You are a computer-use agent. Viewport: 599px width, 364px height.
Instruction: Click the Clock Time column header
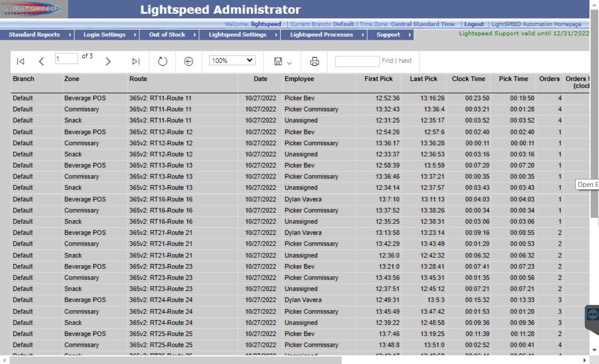pos(468,79)
